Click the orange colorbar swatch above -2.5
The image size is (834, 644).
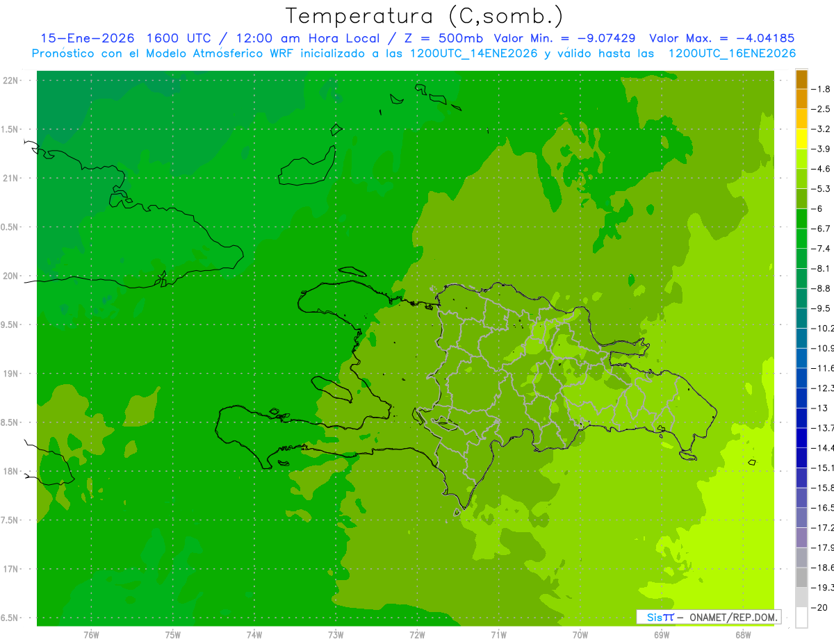[x=801, y=99]
